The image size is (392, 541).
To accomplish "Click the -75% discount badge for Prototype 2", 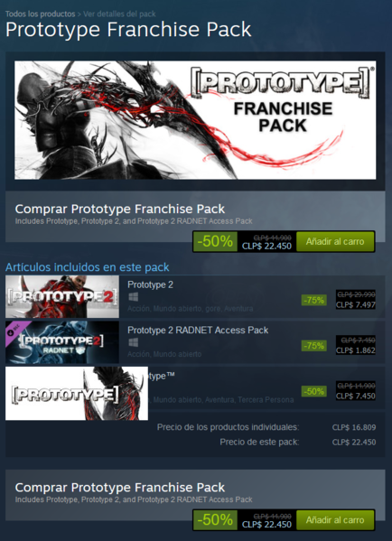I will [313, 300].
